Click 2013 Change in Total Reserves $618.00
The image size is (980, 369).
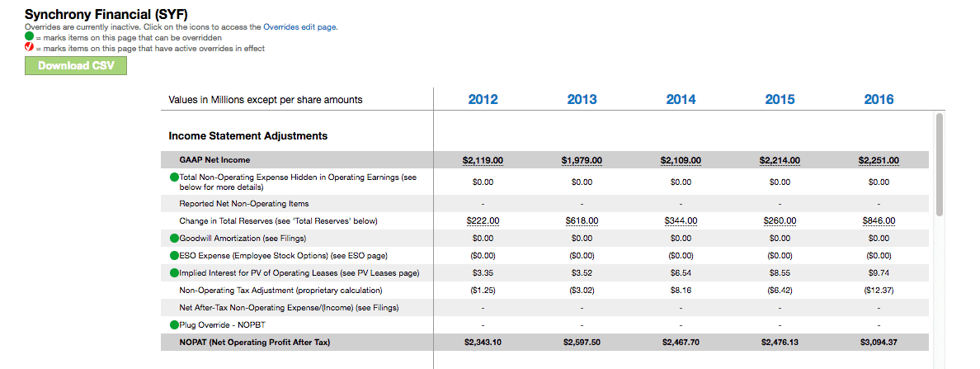(582, 220)
